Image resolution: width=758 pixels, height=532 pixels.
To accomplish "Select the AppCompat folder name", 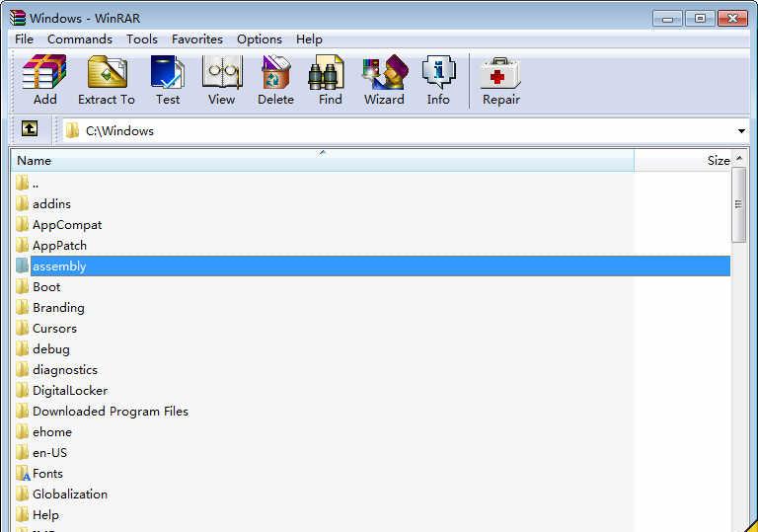I will tap(67, 225).
